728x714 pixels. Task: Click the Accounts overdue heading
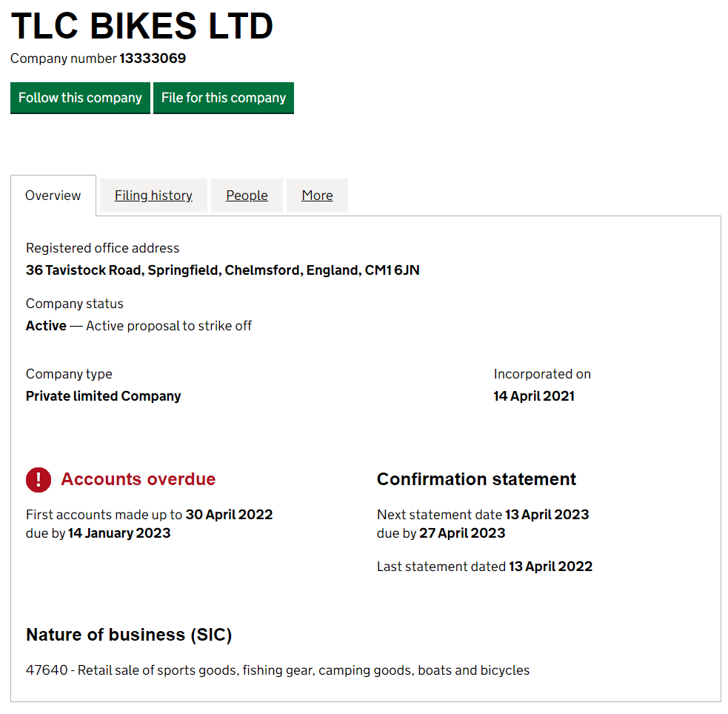point(138,479)
